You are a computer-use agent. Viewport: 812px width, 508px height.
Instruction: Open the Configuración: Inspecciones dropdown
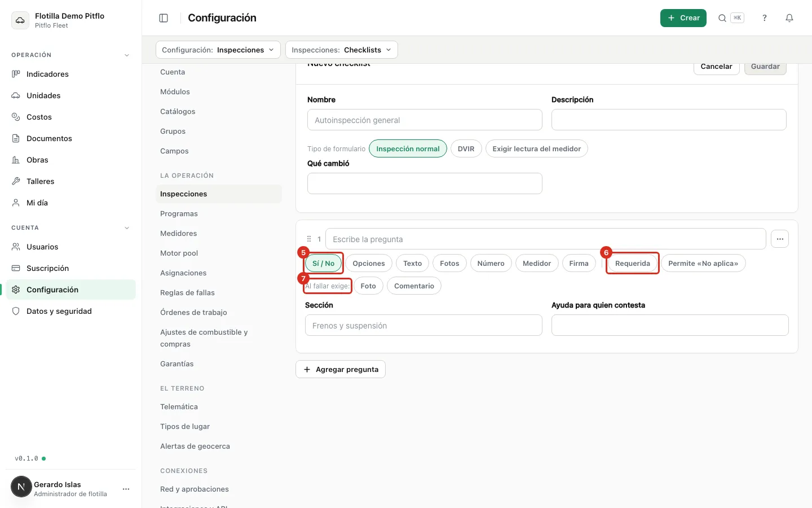(218, 50)
